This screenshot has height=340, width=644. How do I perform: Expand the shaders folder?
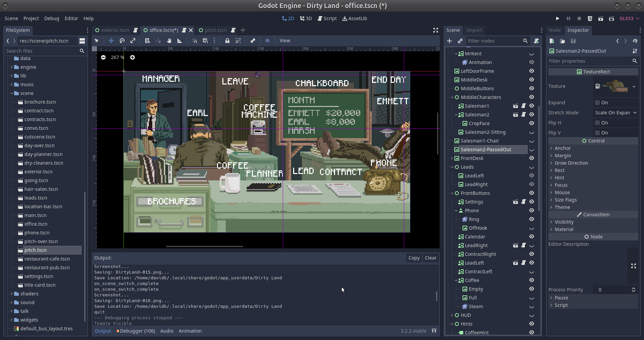coord(11,294)
